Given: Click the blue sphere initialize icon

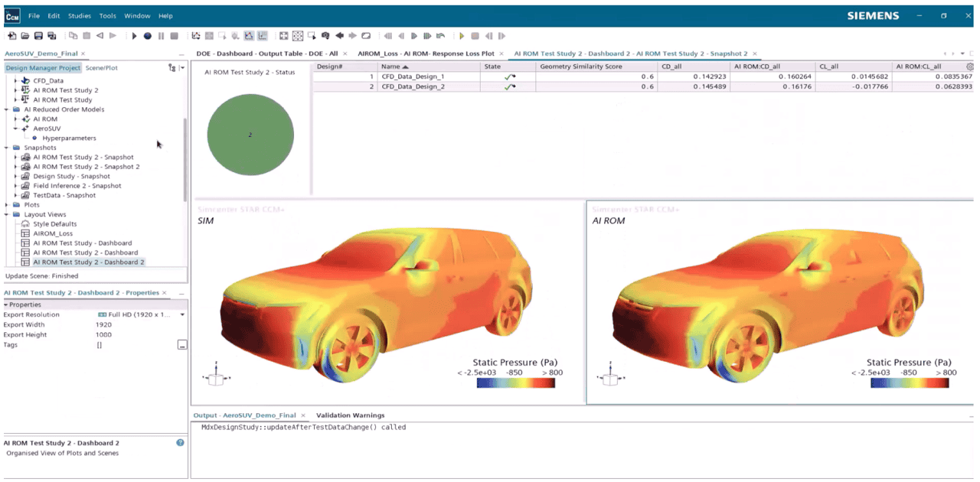Looking at the screenshot, I should coord(147,35).
